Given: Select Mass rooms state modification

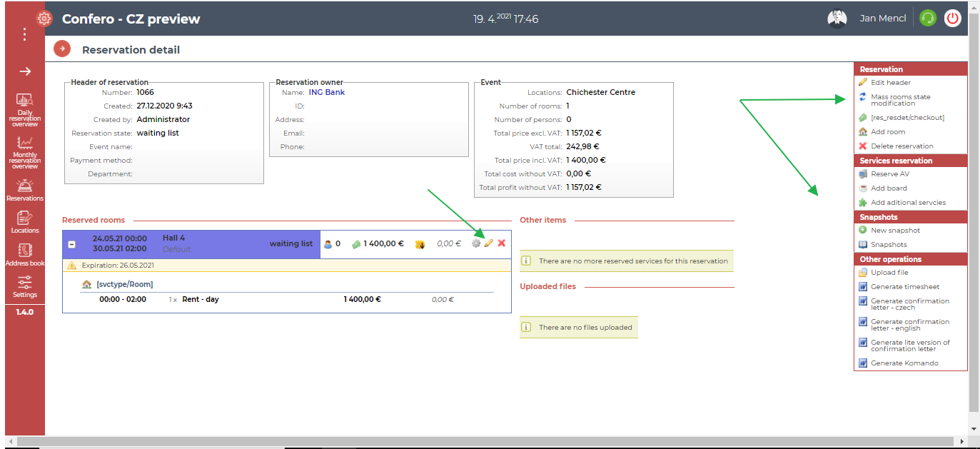Looking at the screenshot, I should tap(901, 100).
